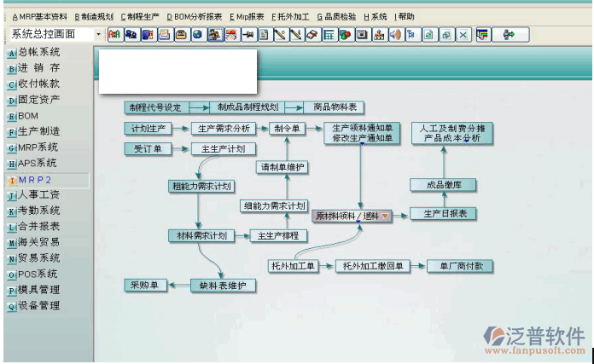Open the BOM分析报表 menu
The width and height of the screenshot is (594, 364).
(x=194, y=16)
